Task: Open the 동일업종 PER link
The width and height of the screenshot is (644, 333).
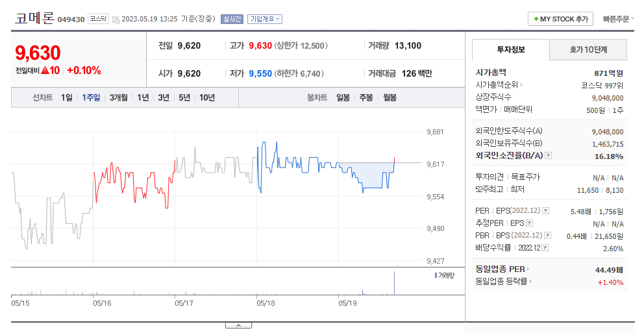Action: 502,269
